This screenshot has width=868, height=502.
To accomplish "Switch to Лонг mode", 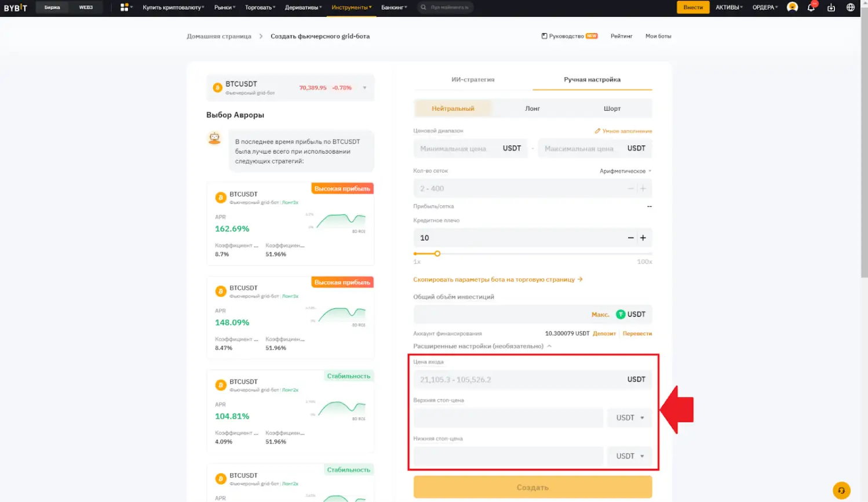I will point(533,108).
